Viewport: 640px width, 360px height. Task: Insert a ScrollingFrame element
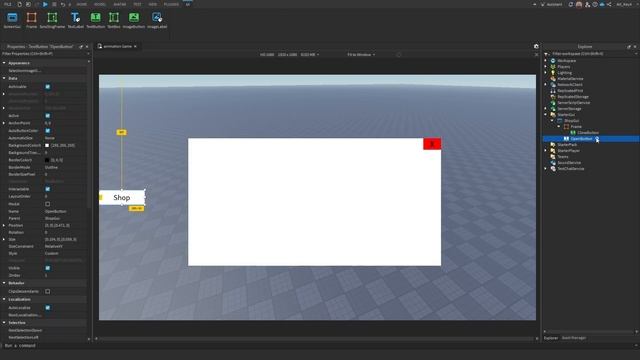tap(52, 20)
